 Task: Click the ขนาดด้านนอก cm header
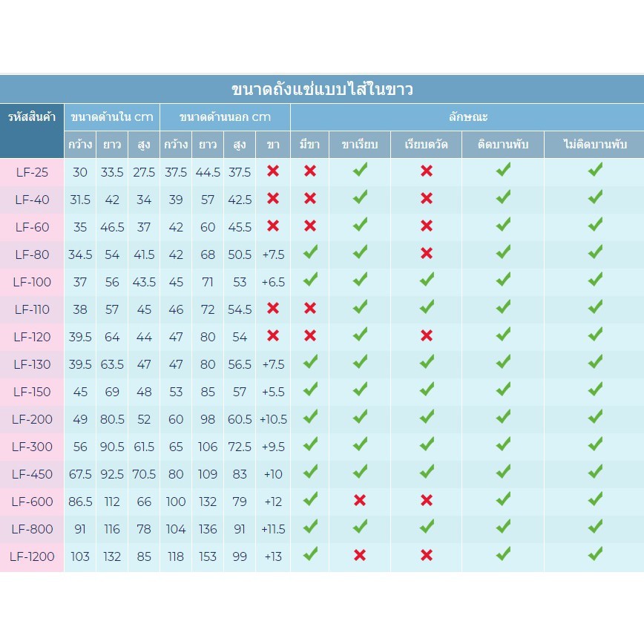[225, 117]
